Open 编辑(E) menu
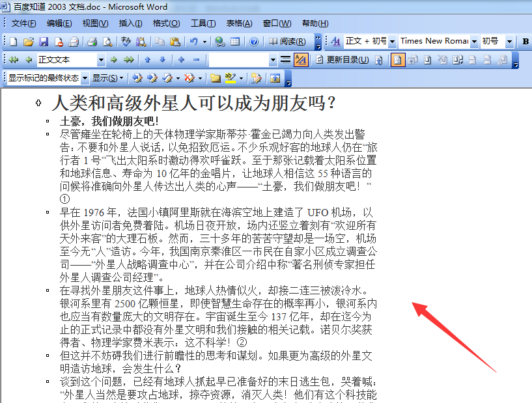The width and height of the screenshot is (532, 403). pos(59,23)
